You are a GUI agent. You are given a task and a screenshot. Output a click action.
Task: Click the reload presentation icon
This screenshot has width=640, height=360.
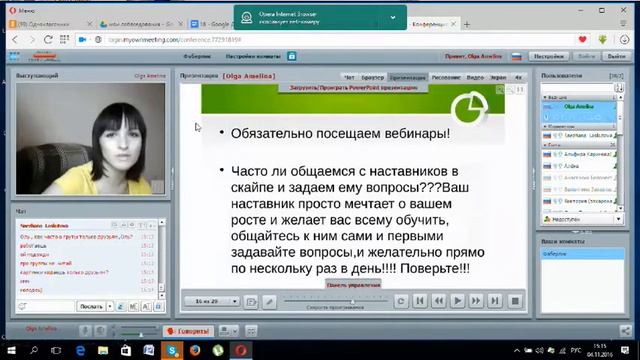pos(401,301)
